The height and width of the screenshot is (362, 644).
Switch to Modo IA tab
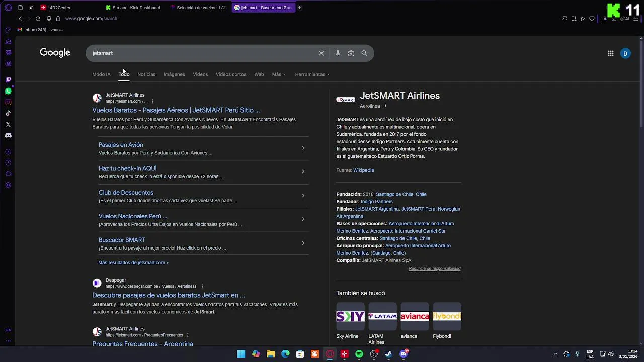101,74
